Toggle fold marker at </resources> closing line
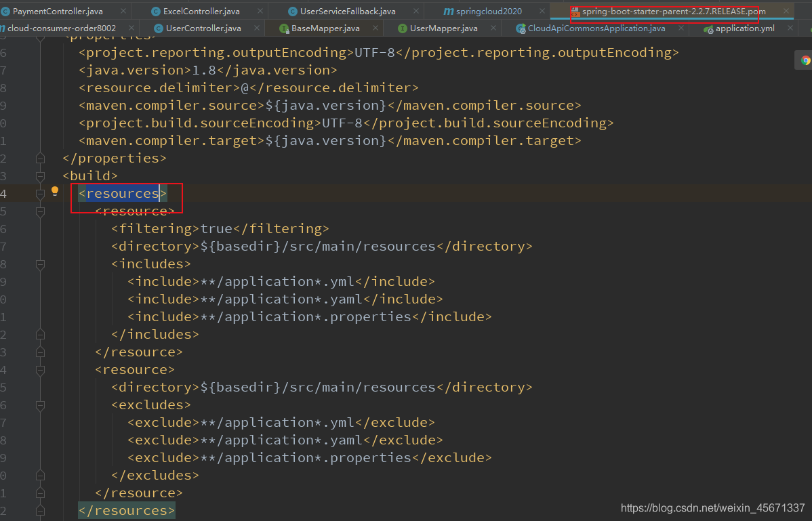Image resolution: width=812 pixels, height=521 pixels. click(x=41, y=511)
